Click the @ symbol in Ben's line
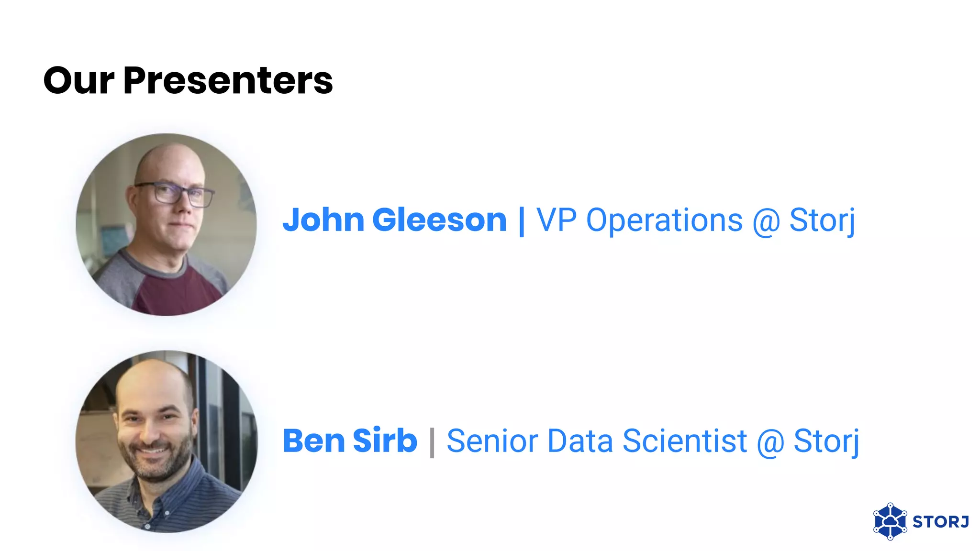 tap(770, 442)
